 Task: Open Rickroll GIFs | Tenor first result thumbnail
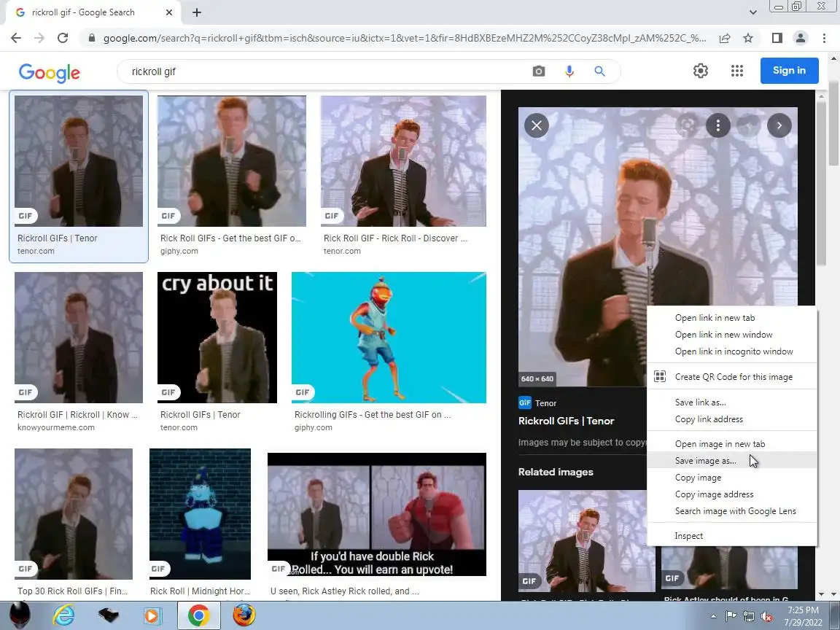[79, 160]
